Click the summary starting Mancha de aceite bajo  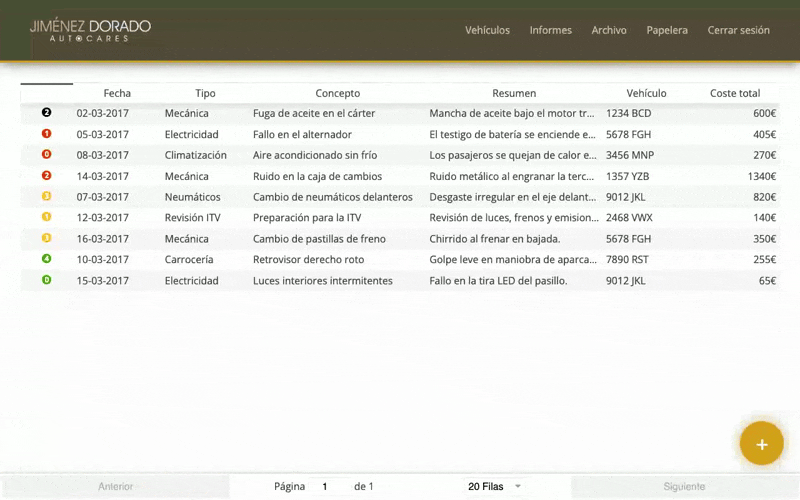pos(512,113)
